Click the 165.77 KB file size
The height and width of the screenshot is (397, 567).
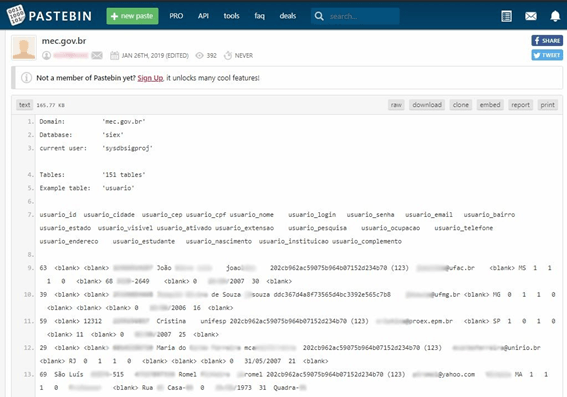coord(51,105)
